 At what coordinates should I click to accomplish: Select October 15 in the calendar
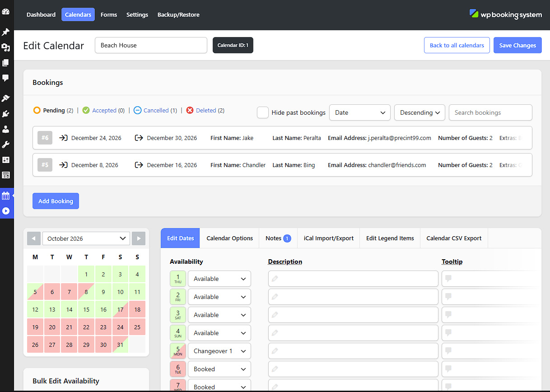pos(86,309)
